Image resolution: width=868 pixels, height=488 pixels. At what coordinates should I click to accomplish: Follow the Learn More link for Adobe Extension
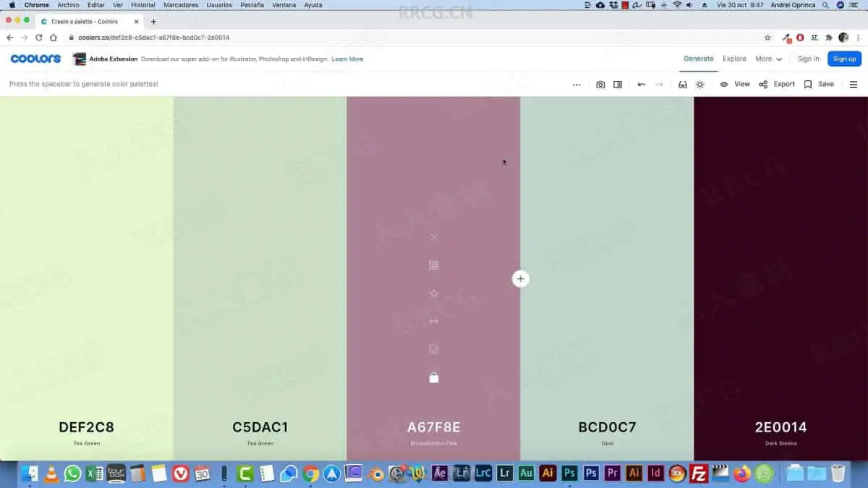pyautogui.click(x=347, y=59)
